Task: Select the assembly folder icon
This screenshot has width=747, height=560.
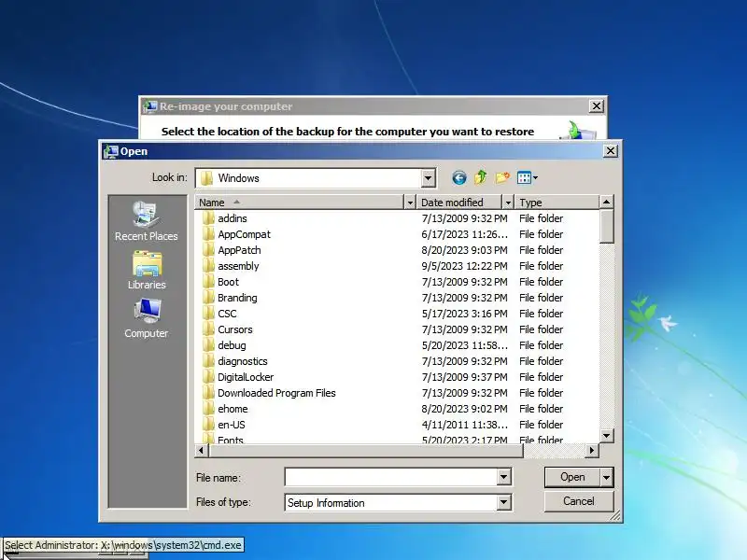Action: 208,266
